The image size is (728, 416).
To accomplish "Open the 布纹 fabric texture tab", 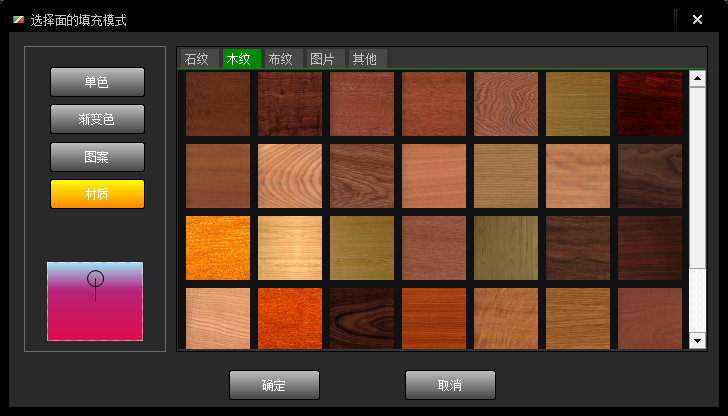I will pyautogui.click(x=281, y=59).
